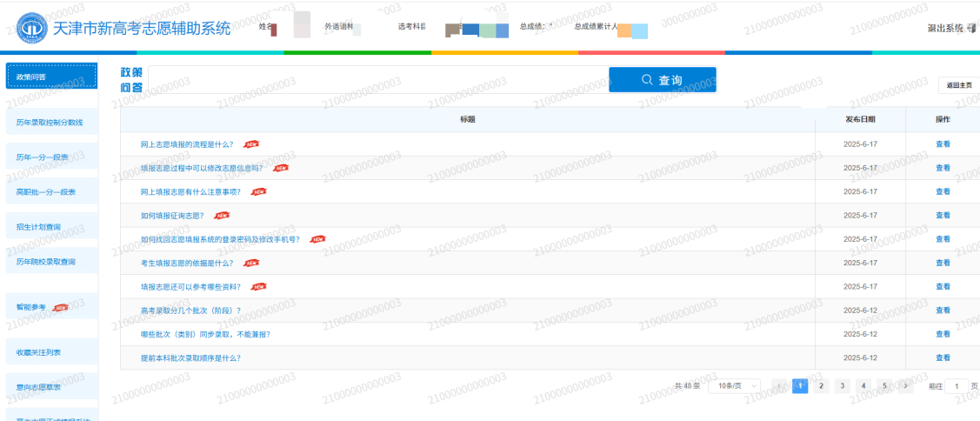Go to next page arrow
980x421 pixels.
pyautogui.click(x=905, y=386)
